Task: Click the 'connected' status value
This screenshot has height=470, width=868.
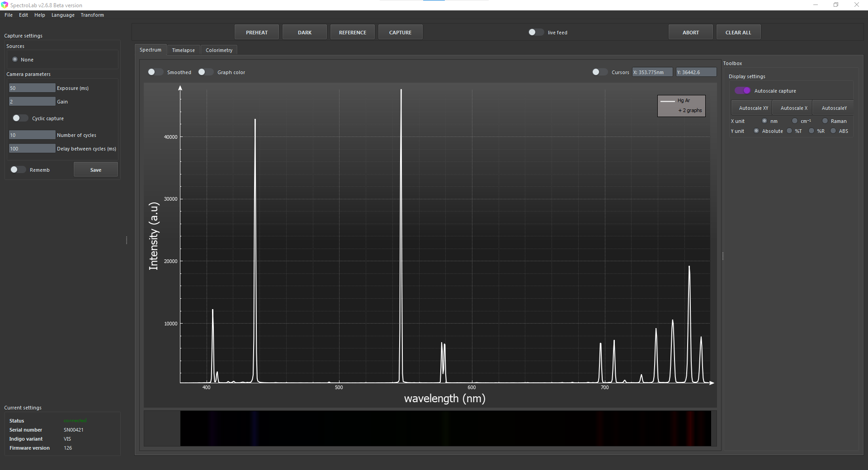Action: 75,421
